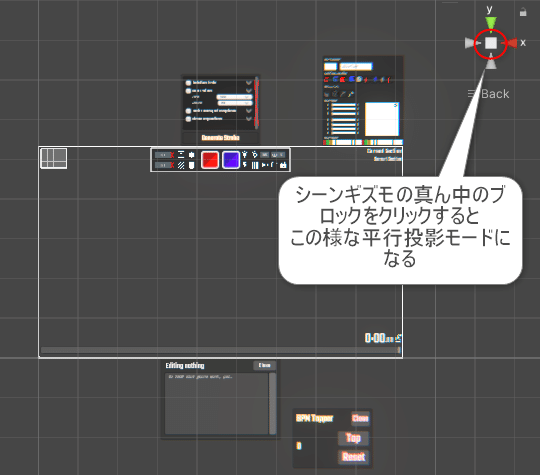Click the top slider in the top-right panel
The height and width of the screenshot is (475, 540).
pyautogui.click(x=344, y=105)
